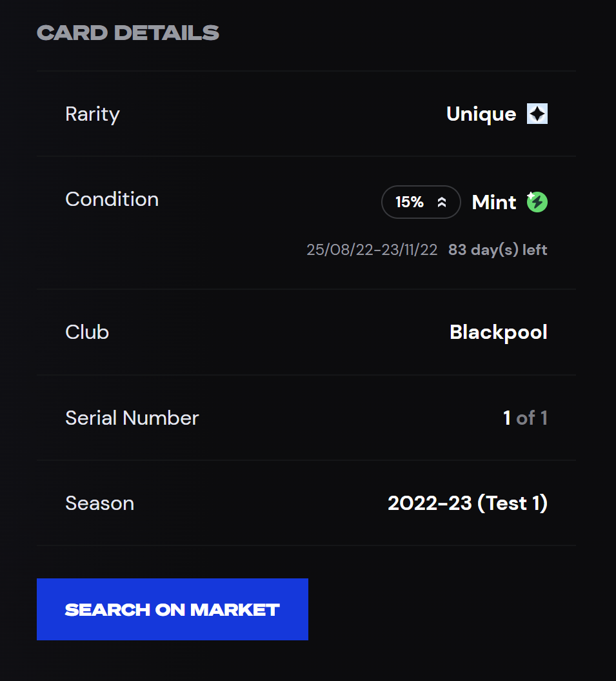Click the Mint condition label

[x=494, y=203]
